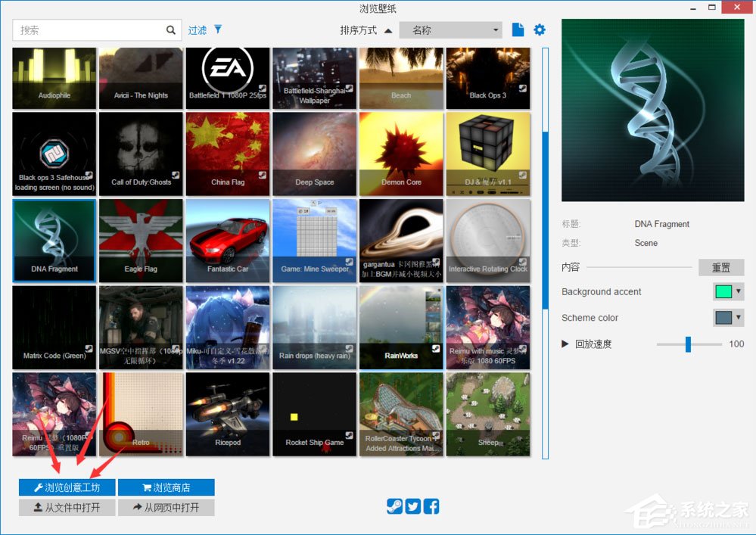Select the DNA Fragment wallpaper thumbnail

click(x=54, y=241)
